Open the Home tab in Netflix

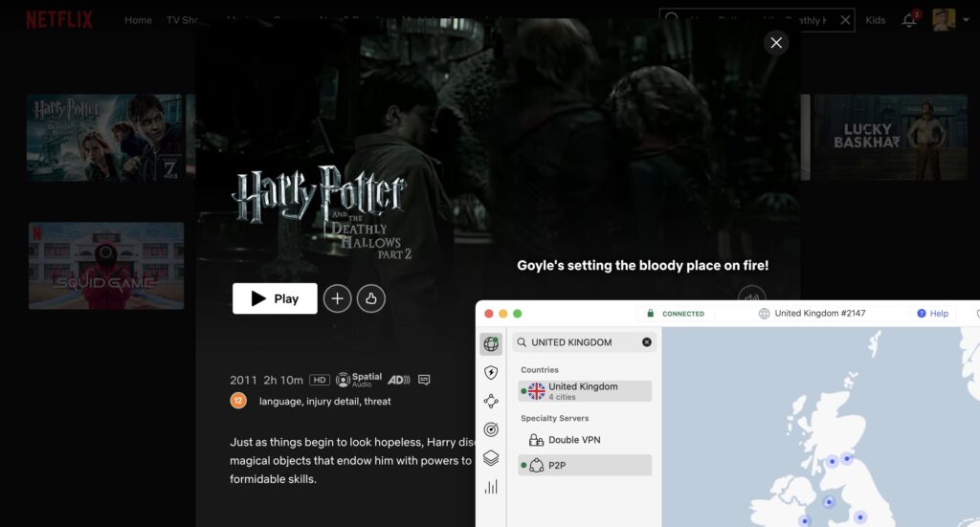click(x=138, y=20)
